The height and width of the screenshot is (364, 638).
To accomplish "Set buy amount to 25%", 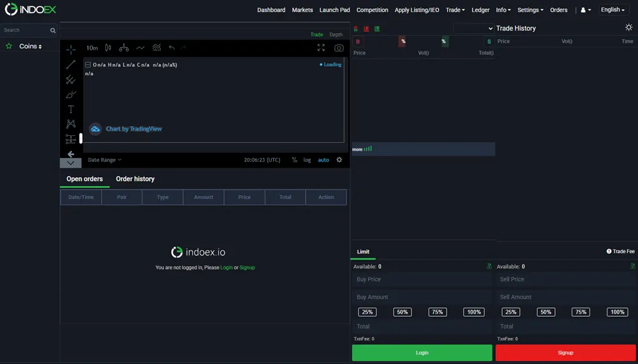I will pos(367,312).
